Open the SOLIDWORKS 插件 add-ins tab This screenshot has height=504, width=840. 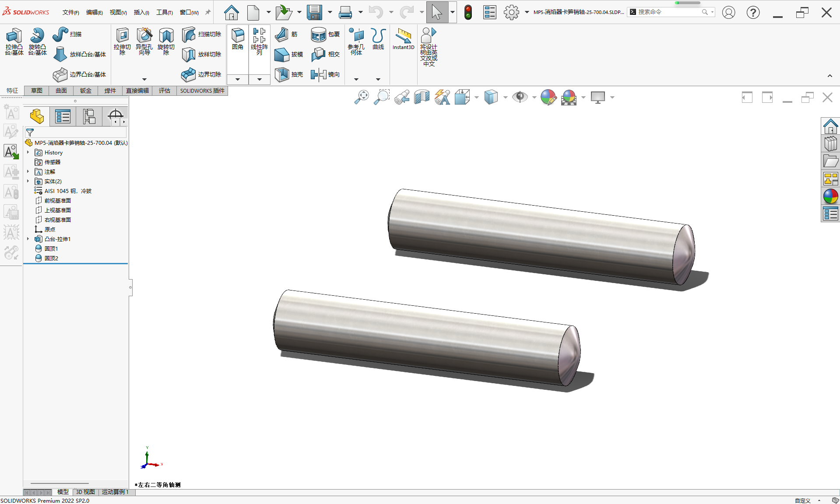(202, 91)
